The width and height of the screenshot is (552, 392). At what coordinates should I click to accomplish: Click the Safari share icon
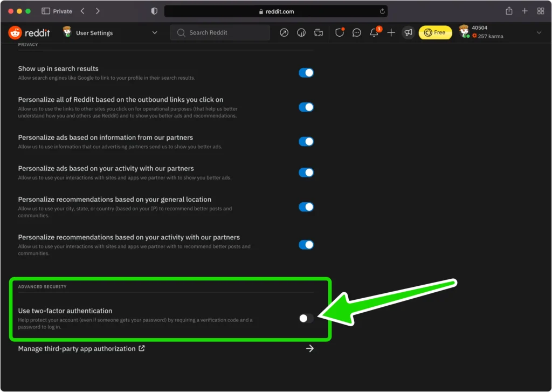509,11
